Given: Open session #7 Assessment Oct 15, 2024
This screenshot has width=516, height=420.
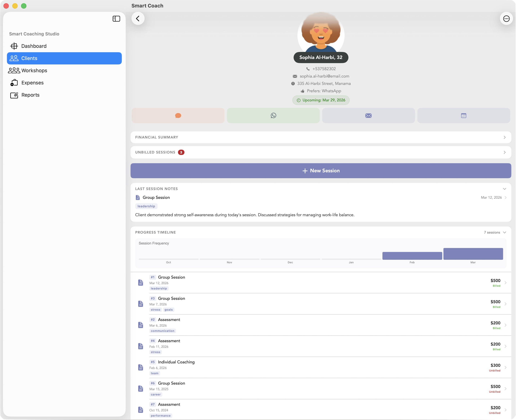Looking at the screenshot, I should click(x=321, y=410).
